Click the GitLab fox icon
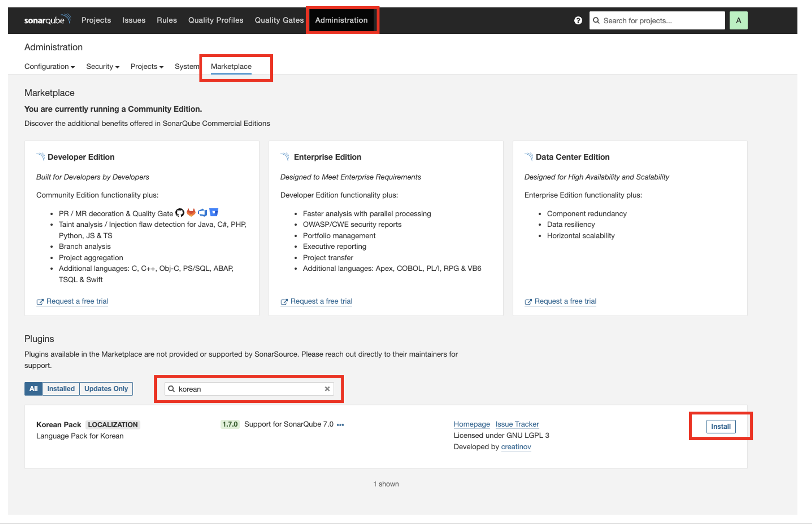812x524 pixels. 191,213
